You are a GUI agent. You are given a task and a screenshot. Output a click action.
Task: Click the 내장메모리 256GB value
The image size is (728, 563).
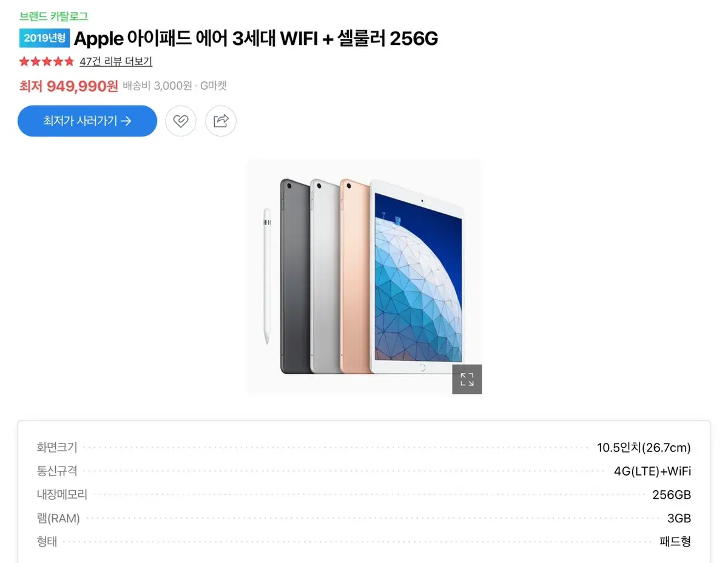click(672, 494)
